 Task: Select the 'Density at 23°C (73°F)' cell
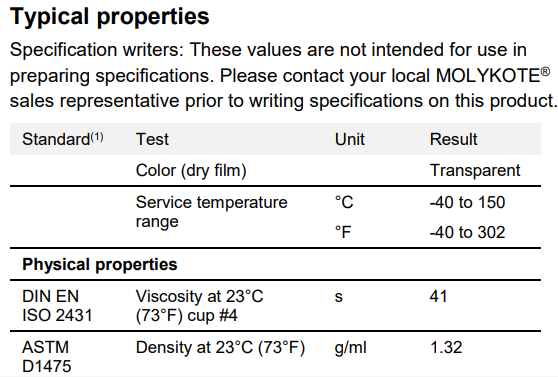(x=220, y=347)
